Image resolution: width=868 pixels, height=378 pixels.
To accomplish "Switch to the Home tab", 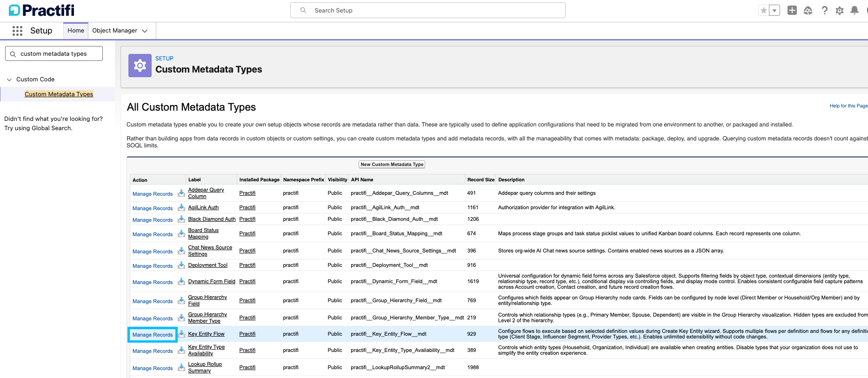I will tap(76, 31).
